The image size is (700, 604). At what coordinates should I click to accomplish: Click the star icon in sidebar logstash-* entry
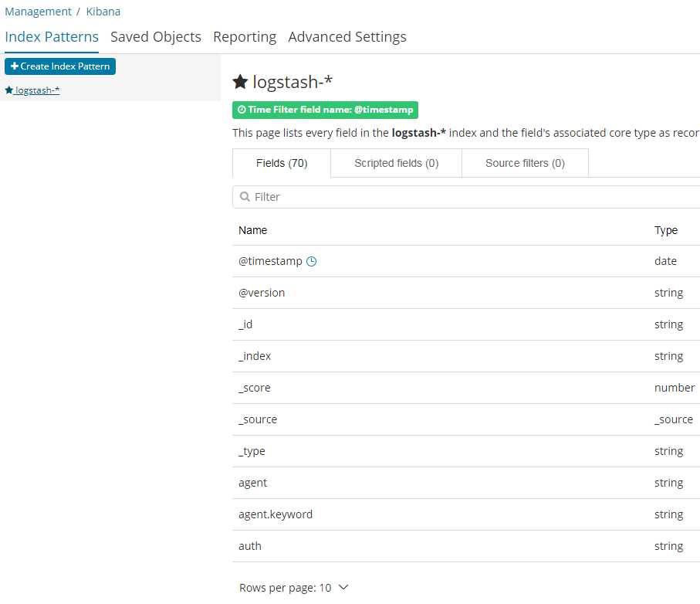pos(9,90)
